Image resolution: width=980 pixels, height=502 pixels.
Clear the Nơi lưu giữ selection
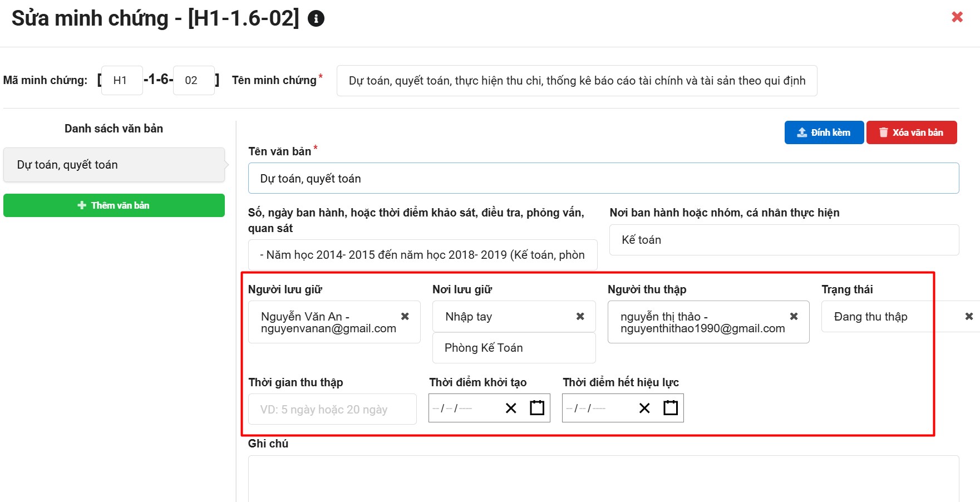tap(580, 316)
